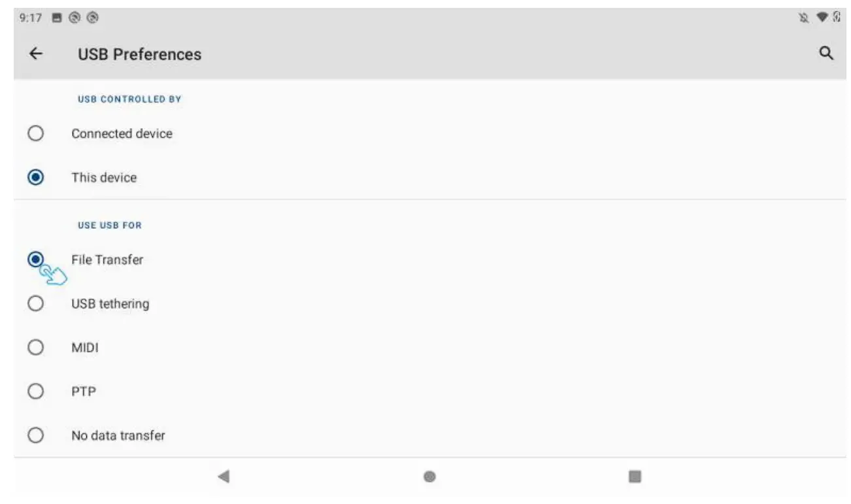
Task: Select the This device radio button
Action: click(x=36, y=177)
